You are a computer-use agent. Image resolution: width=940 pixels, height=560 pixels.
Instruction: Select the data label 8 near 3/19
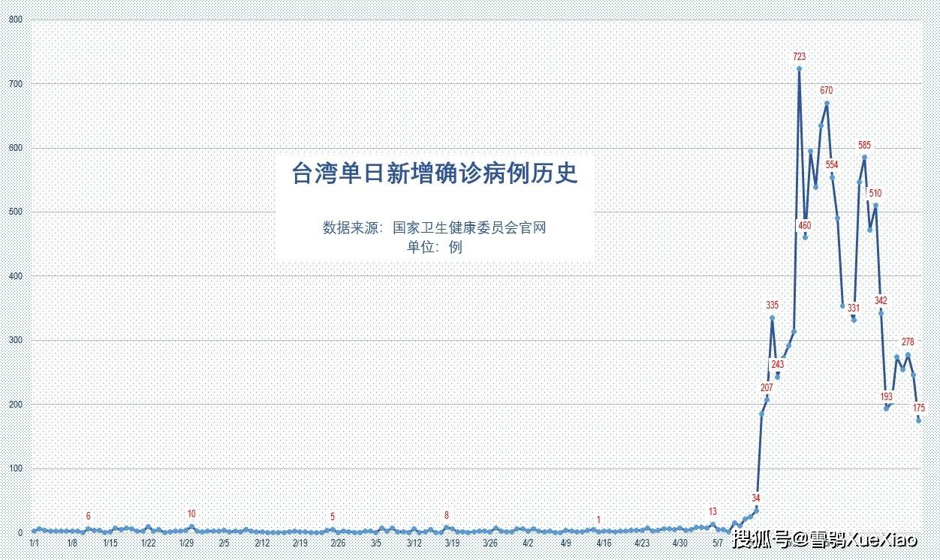(x=447, y=515)
